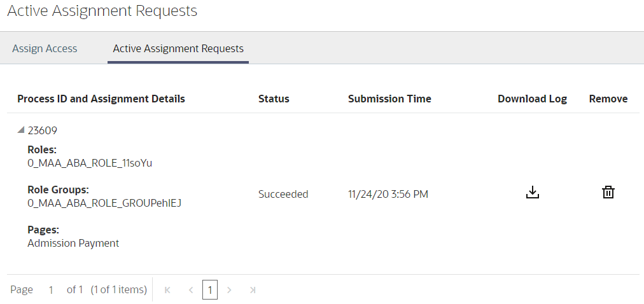Screen dimensions: 644x304
Task: Download the log for process 23609
Action: pos(533,193)
